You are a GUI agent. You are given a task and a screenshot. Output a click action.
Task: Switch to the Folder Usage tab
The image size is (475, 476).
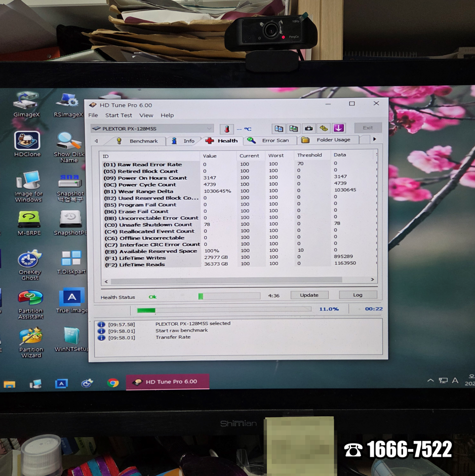point(328,140)
